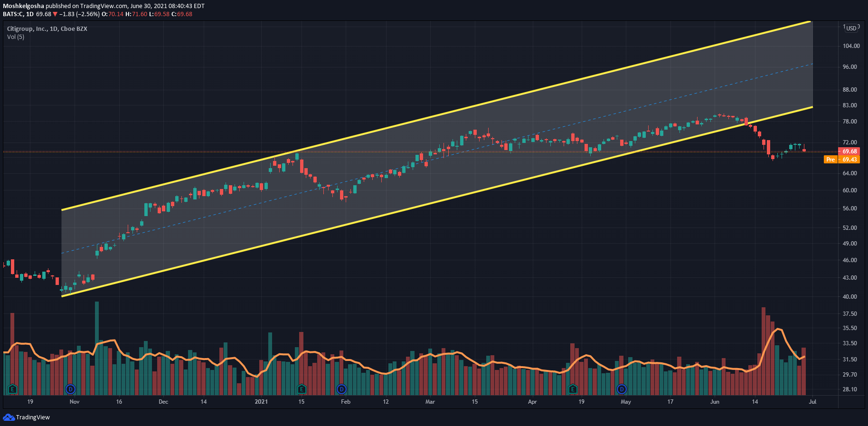Click the USD currency label on price axis
868x426 pixels.
pyautogui.click(x=851, y=28)
